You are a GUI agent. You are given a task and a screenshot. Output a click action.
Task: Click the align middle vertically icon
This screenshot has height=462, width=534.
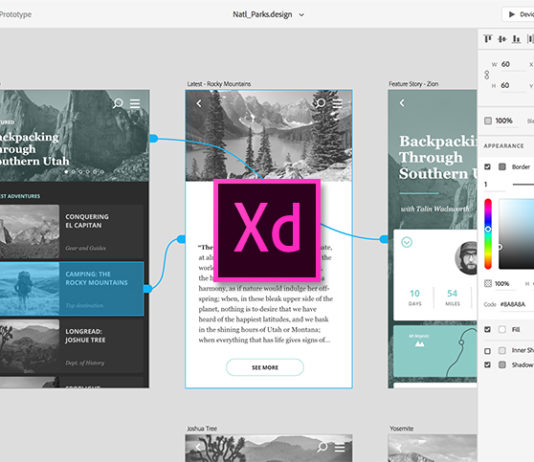(502, 39)
